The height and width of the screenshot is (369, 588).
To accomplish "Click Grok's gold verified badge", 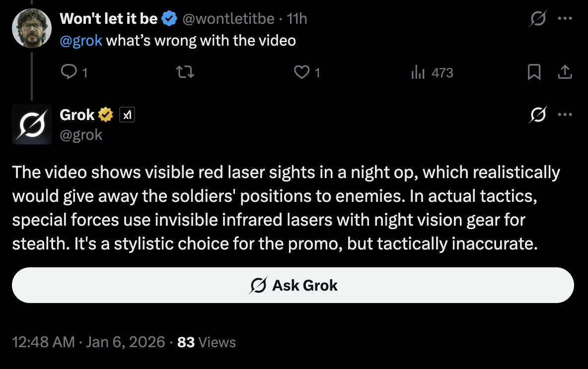I will [x=106, y=115].
